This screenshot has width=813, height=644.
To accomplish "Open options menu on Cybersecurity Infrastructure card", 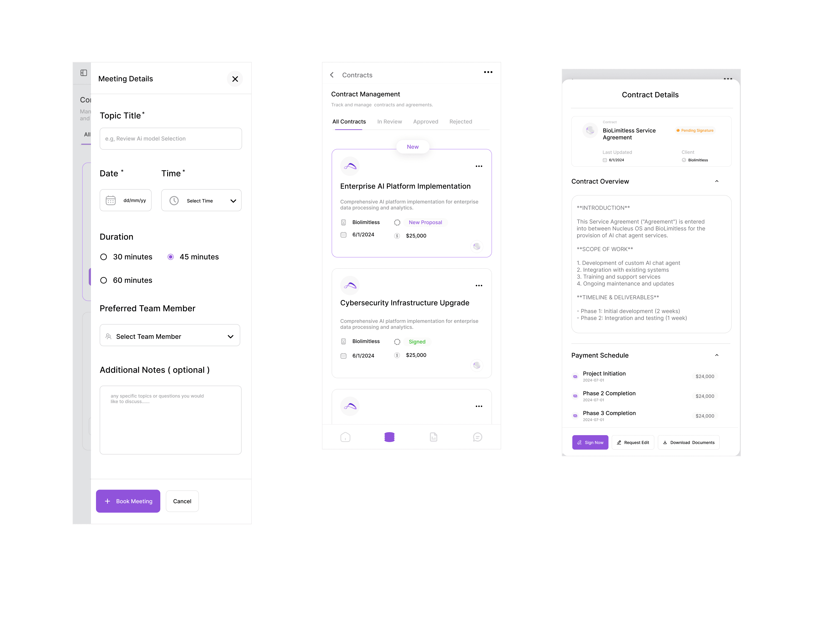I will click(x=479, y=286).
